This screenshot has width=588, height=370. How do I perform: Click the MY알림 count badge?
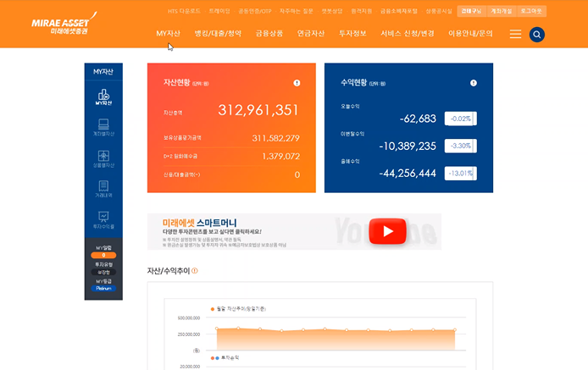pyautogui.click(x=103, y=256)
